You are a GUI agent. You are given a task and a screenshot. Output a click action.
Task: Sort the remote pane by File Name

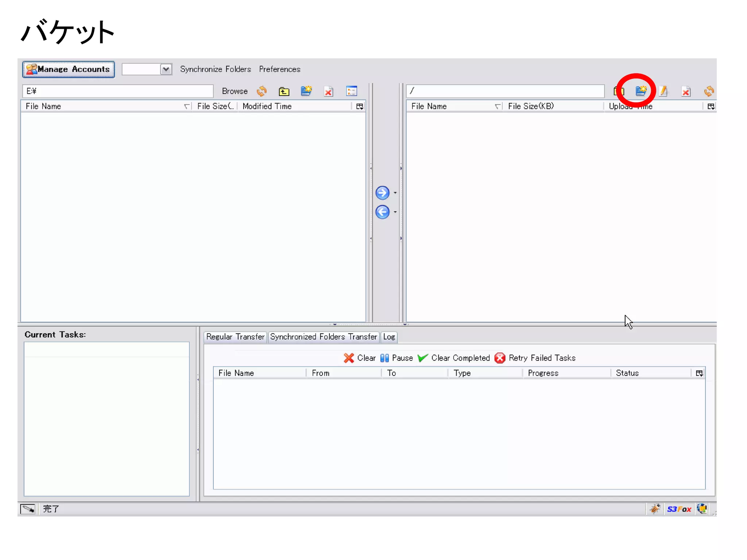coord(455,106)
